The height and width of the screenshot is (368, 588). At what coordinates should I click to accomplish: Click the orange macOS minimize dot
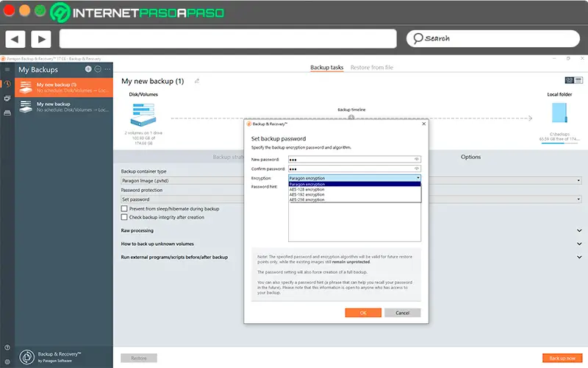[x=25, y=10]
